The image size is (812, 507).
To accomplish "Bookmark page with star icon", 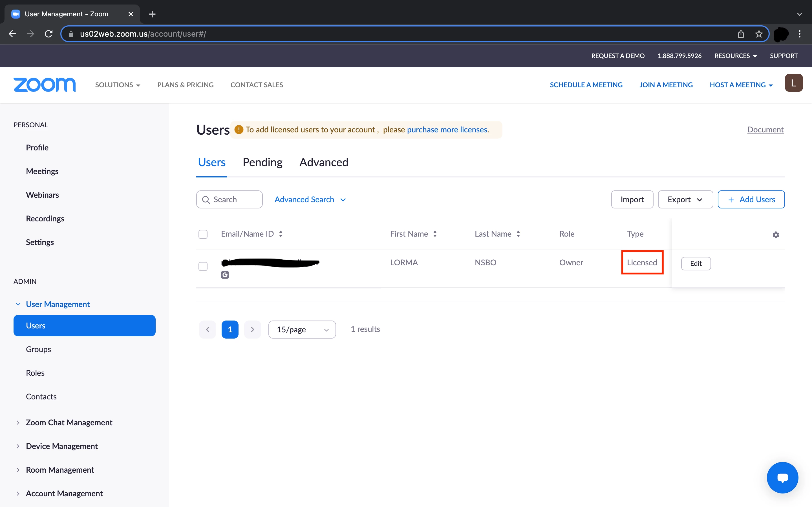I will tap(759, 34).
